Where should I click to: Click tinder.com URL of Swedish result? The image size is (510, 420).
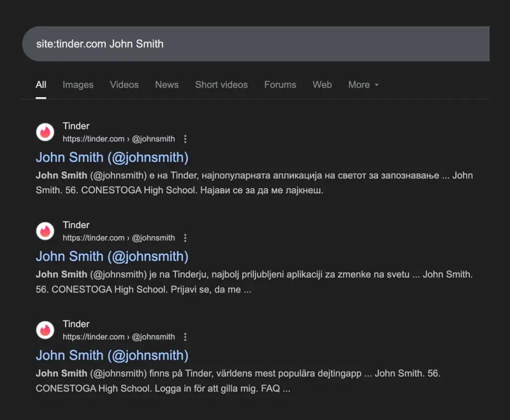119,337
